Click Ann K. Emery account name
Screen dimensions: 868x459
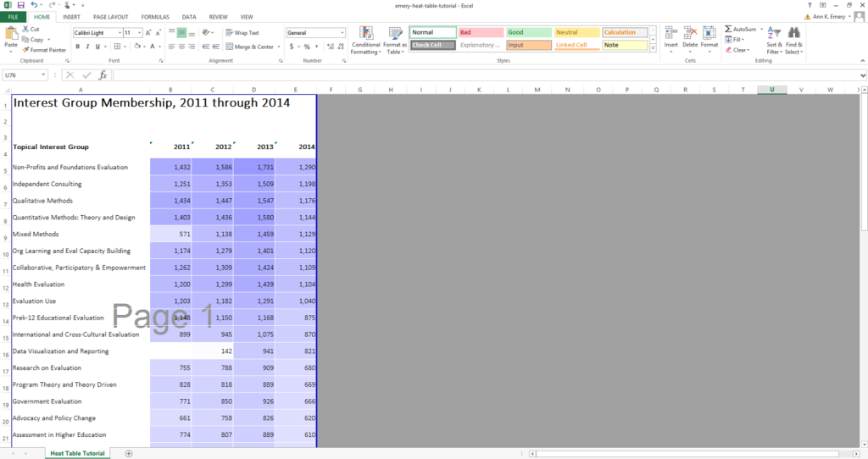click(x=829, y=17)
